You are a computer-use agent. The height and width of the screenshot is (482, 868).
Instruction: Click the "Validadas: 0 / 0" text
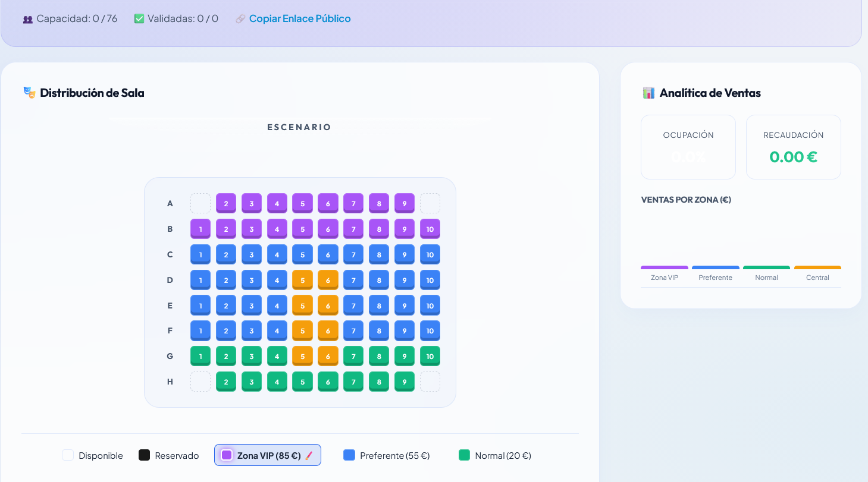(x=183, y=19)
